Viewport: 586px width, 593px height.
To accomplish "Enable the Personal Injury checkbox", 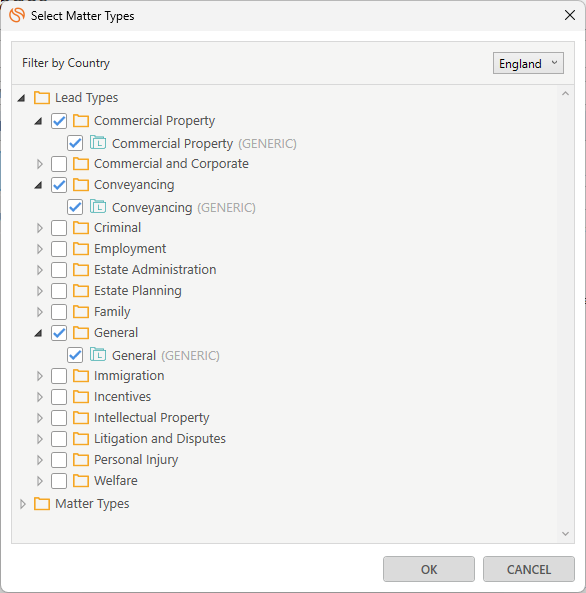I will pyautogui.click(x=59, y=460).
